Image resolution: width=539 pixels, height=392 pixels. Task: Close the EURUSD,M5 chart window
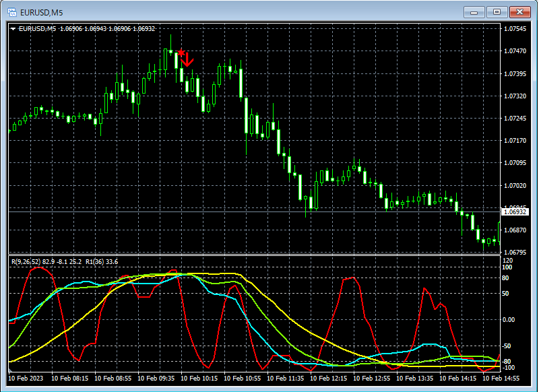[519, 12]
